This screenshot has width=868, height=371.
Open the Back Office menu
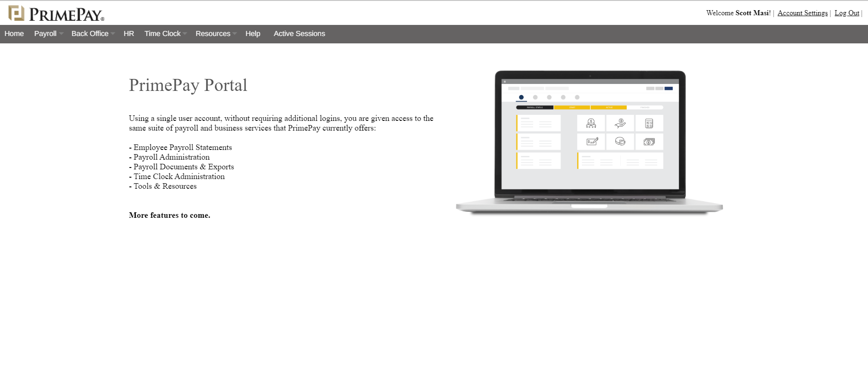90,34
